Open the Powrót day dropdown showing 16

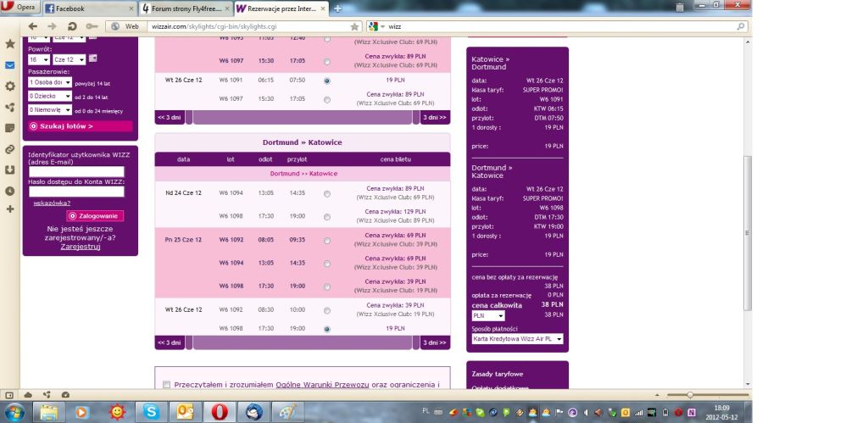point(39,59)
